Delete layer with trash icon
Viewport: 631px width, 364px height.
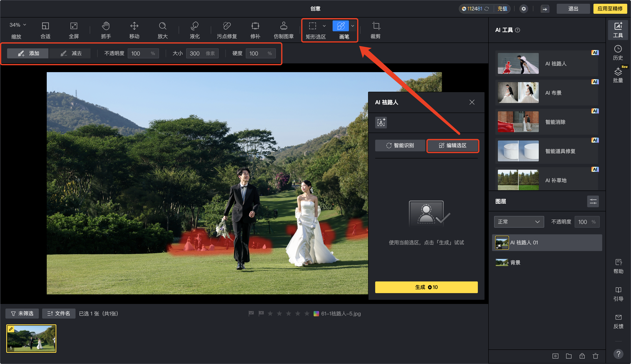tap(596, 356)
